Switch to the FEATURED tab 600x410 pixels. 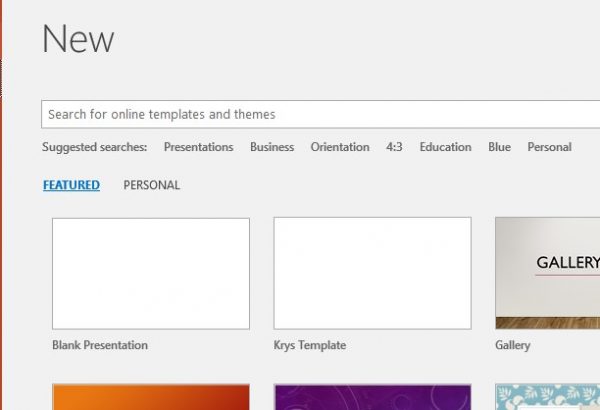pos(72,185)
